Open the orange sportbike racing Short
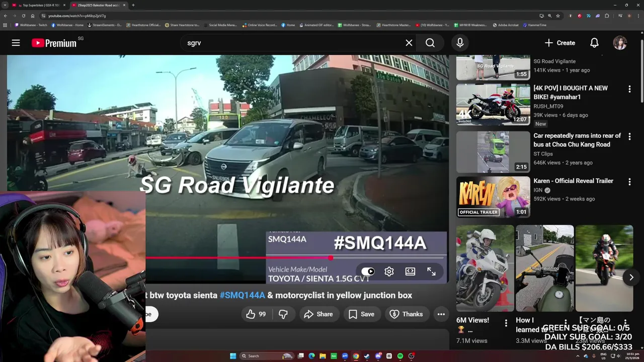Viewport: 644px width, 362px height. tap(604, 268)
